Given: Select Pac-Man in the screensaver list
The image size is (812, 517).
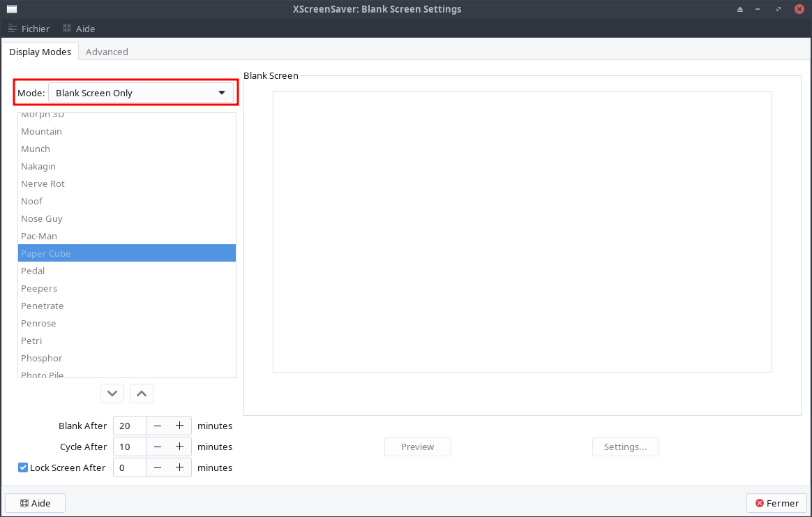Looking at the screenshot, I should pyautogui.click(x=39, y=236).
